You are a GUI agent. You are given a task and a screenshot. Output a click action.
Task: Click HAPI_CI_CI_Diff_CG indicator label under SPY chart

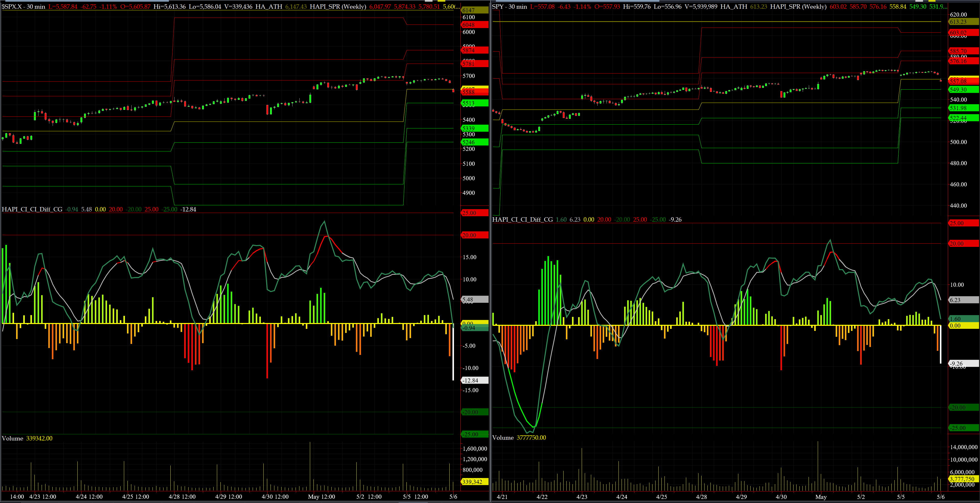pyautogui.click(x=522, y=220)
